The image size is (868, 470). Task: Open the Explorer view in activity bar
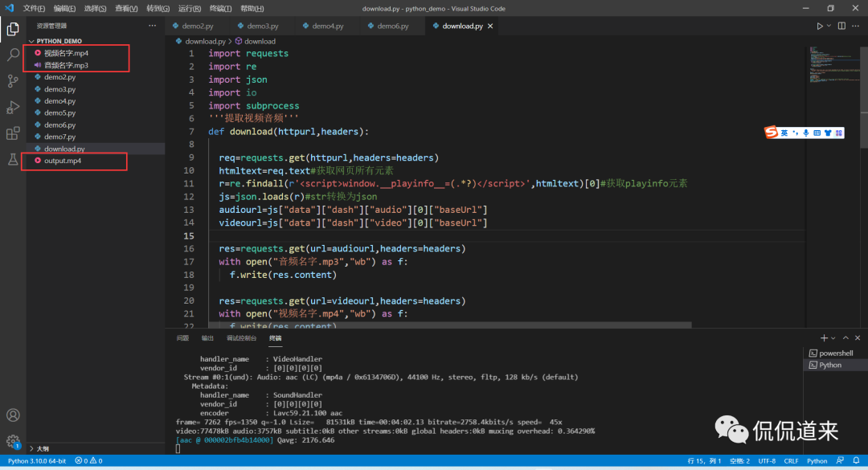pyautogui.click(x=13, y=29)
